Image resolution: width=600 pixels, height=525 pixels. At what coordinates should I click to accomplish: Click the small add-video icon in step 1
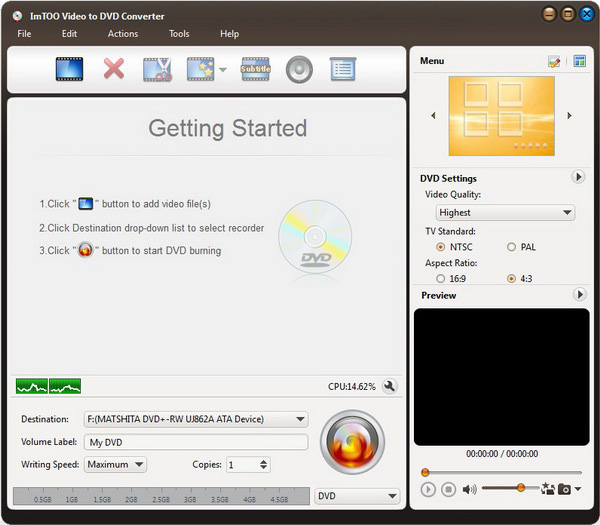point(86,204)
